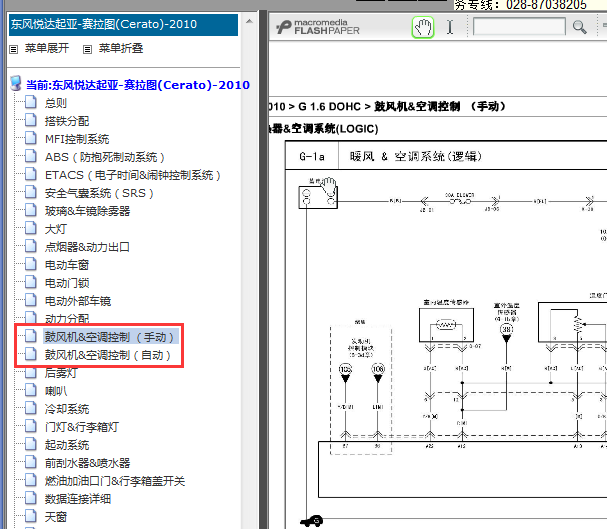This screenshot has height=529, width=607.
Task: Select 鼓风机&空调控制（自动） entry
Action: (x=108, y=355)
